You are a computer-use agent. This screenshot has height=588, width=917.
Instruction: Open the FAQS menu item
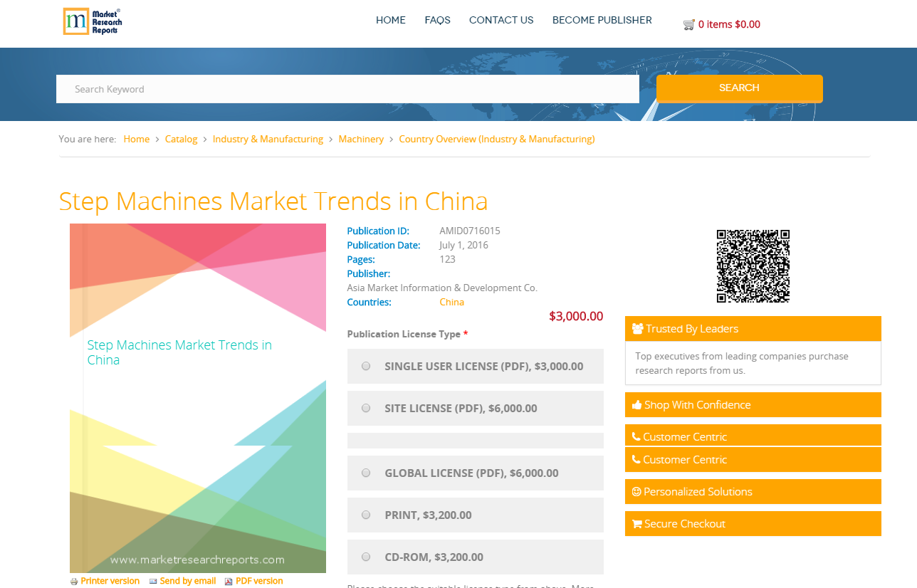point(437,20)
